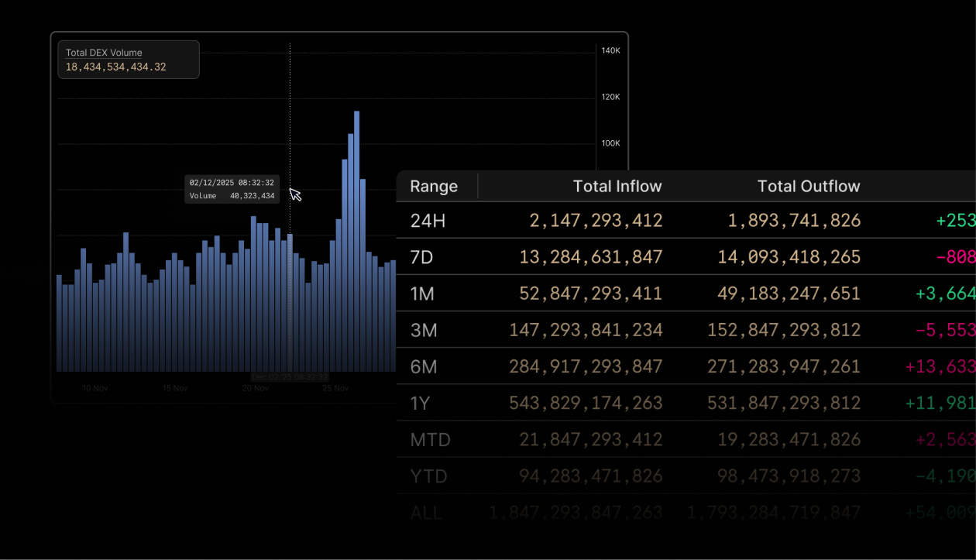Click outflow value 14,093,418,265
976x560 pixels.
(789, 257)
